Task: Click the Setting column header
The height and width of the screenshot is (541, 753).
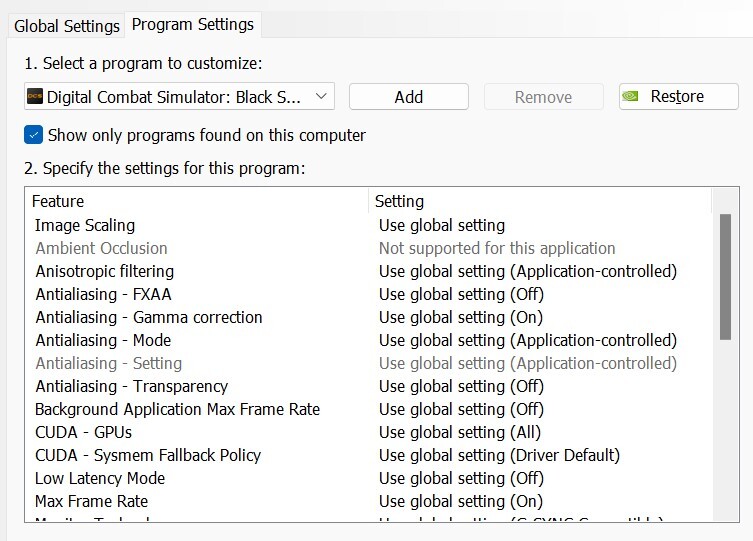Action: tap(540, 201)
